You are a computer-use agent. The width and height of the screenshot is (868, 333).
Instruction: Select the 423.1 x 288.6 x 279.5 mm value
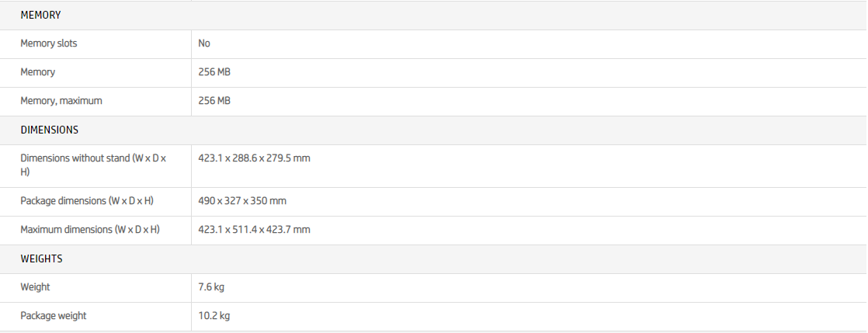254,158
